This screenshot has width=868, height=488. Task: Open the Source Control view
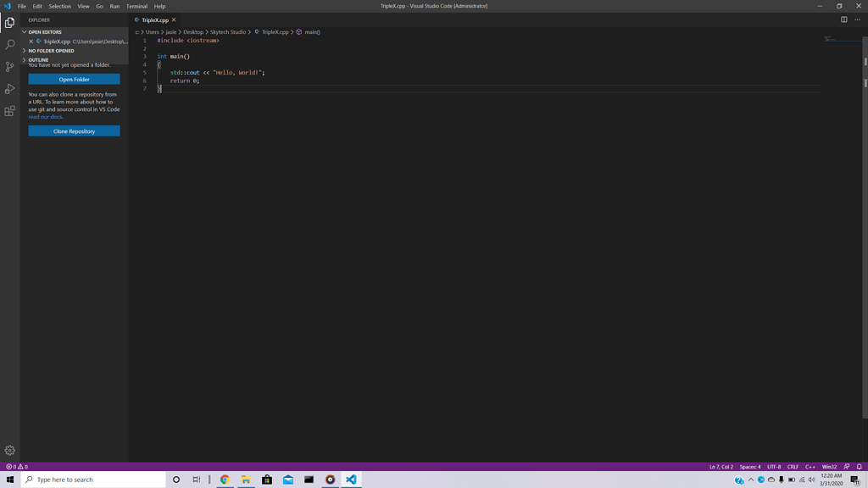click(x=10, y=67)
